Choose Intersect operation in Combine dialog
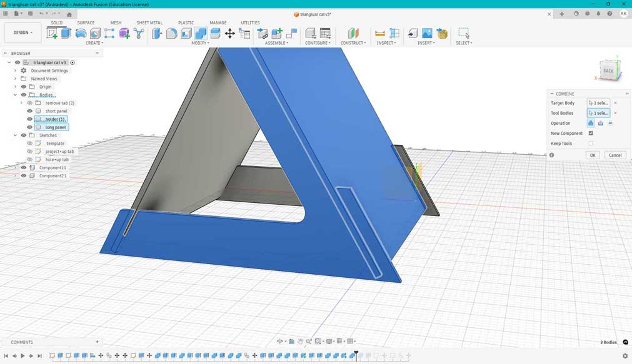This screenshot has width=632, height=364. coord(610,123)
